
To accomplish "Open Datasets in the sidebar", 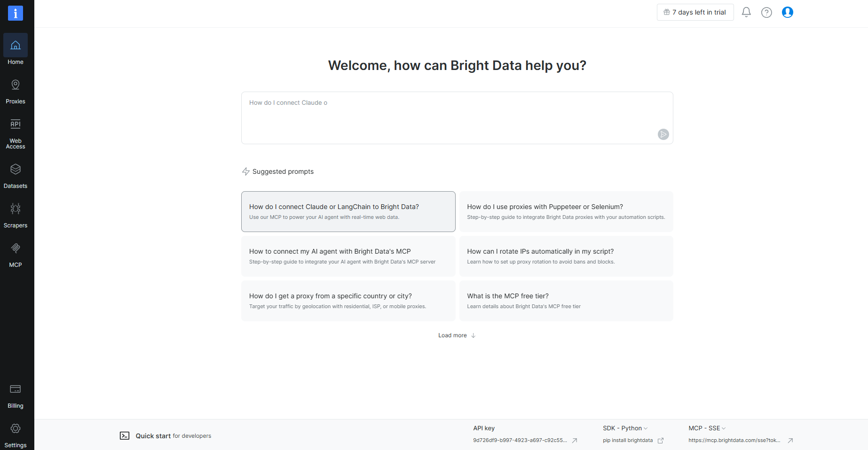I will (x=16, y=176).
